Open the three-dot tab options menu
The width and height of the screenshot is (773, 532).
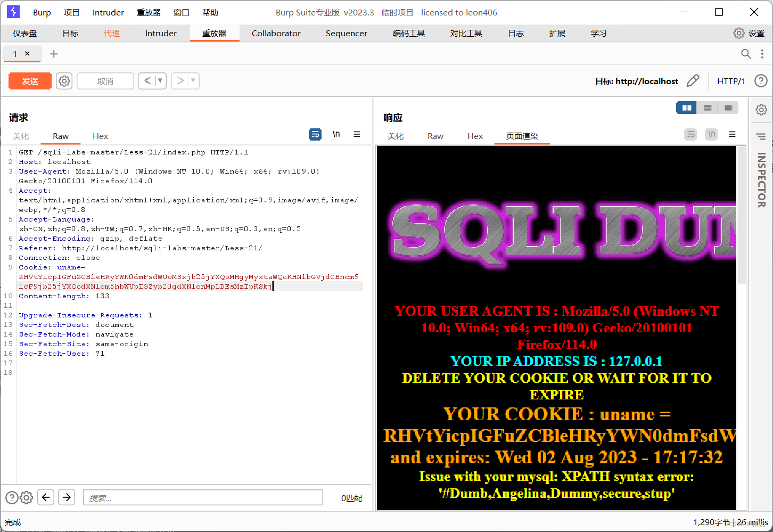coord(762,54)
